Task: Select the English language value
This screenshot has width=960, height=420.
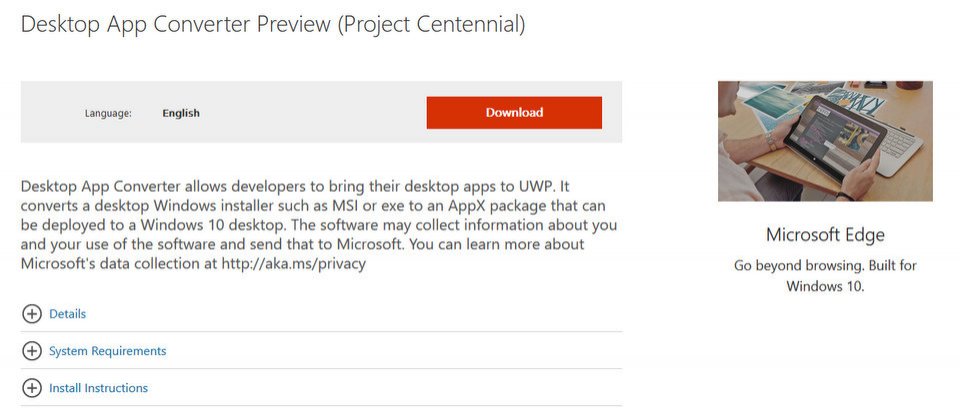Action: (x=181, y=113)
